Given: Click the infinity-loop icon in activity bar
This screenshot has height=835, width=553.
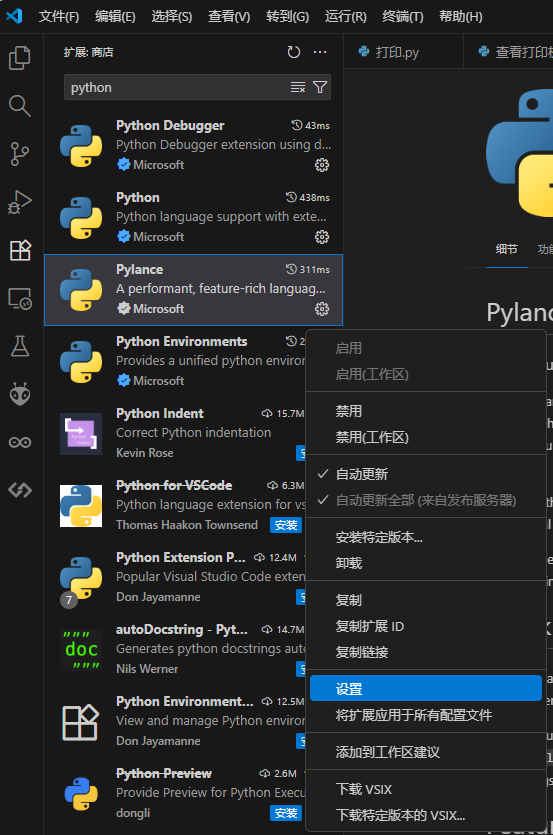Looking at the screenshot, I should (20, 442).
